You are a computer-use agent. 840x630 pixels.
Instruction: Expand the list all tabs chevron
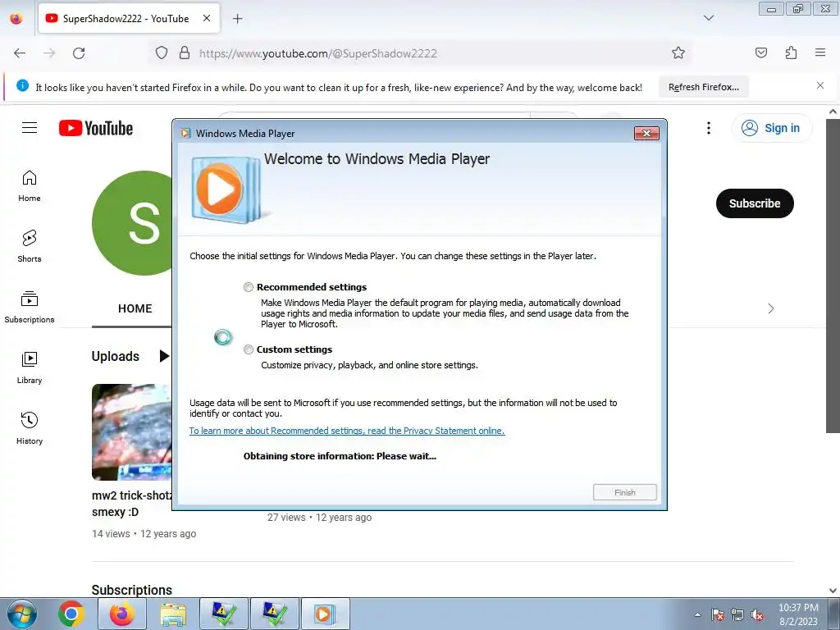pyautogui.click(x=708, y=18)
